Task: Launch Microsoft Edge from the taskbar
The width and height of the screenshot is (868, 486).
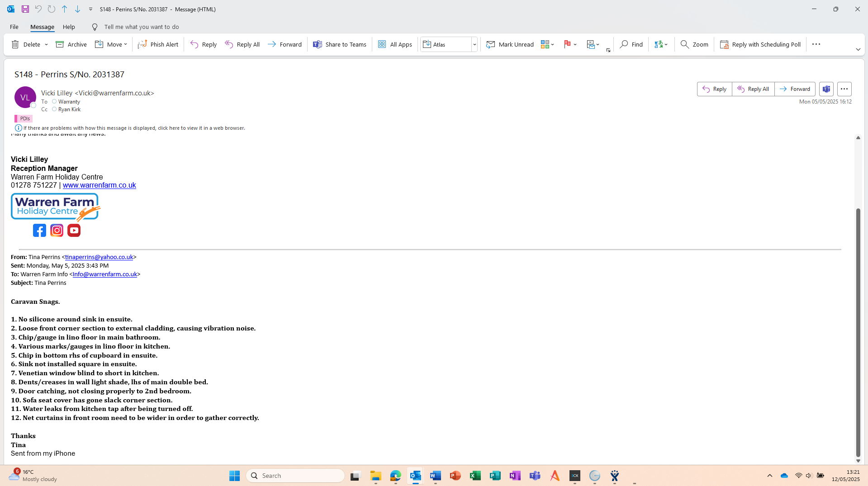Action: coord(395,476)
